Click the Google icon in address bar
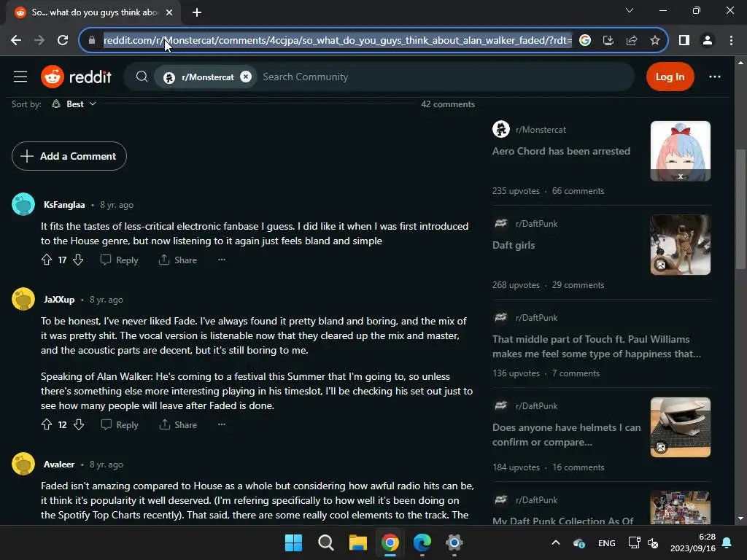This screenshot has height=560, width=747. click(585, 41)
